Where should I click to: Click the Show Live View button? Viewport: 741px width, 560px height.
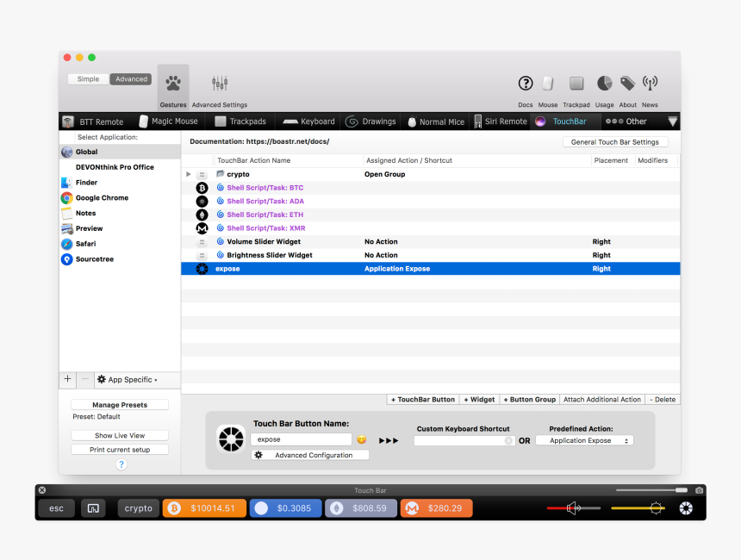pyautogui.click(x=119, y=435)
